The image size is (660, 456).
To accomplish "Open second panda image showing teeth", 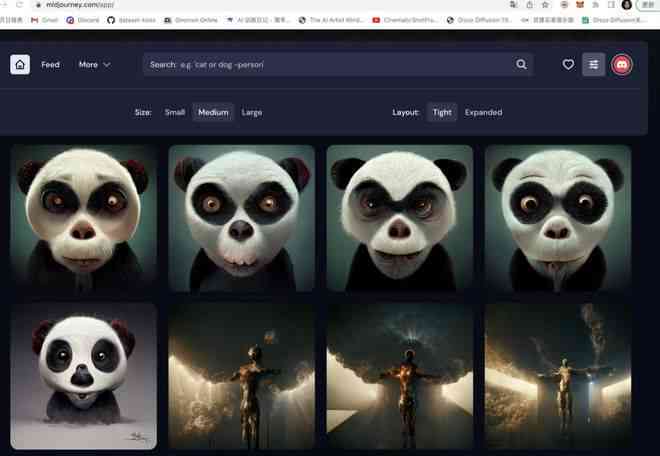I will click(242, 218).
